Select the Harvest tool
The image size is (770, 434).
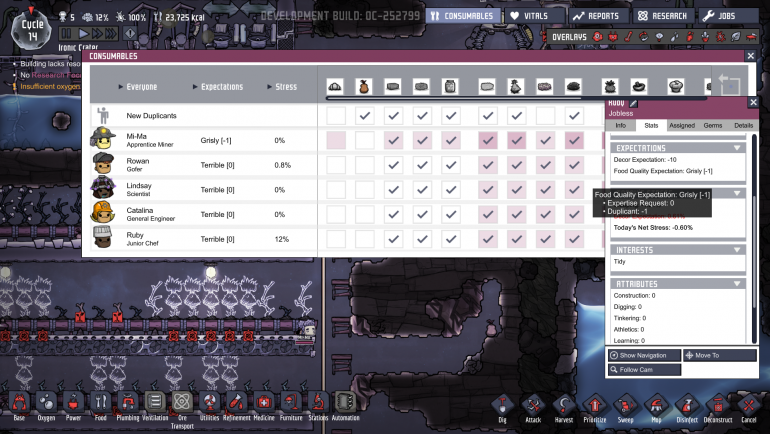coord(564,407)
